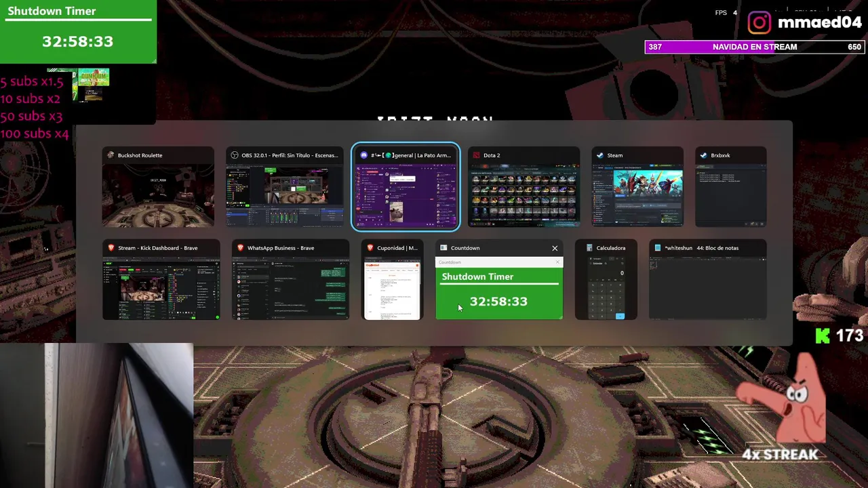This screenshot has height=488, width=868.
Task: Click the mmaed04 username text
Action: pyautogui.click(x=819, y=22)
